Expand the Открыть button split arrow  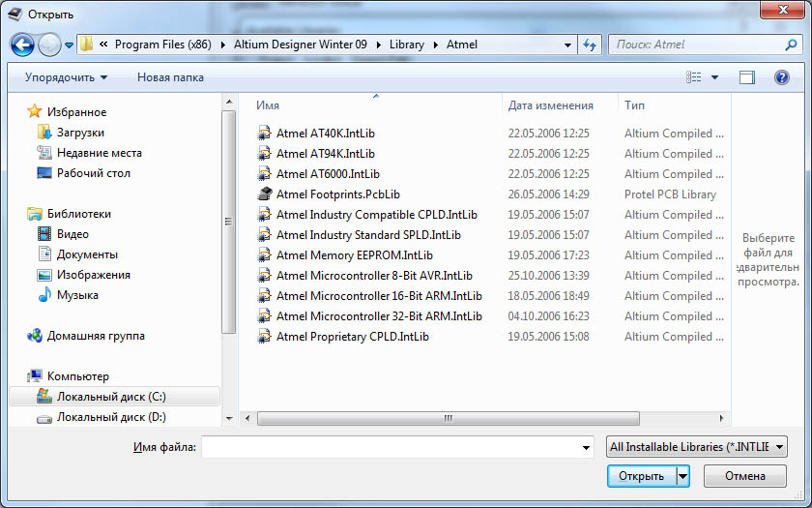pyautogui.click(x=682, y=476)
